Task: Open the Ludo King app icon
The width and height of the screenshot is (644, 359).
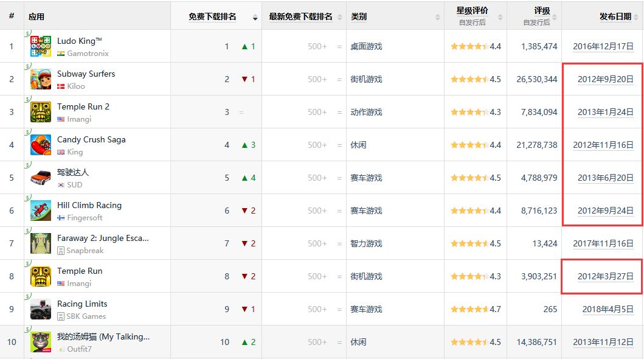Action: [x=41, y=46]
